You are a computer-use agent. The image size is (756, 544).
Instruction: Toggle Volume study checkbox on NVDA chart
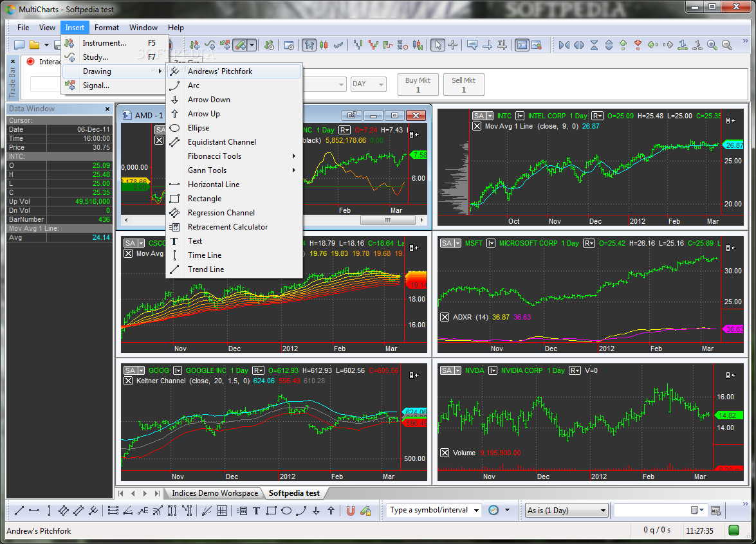[x=445, y=453]
